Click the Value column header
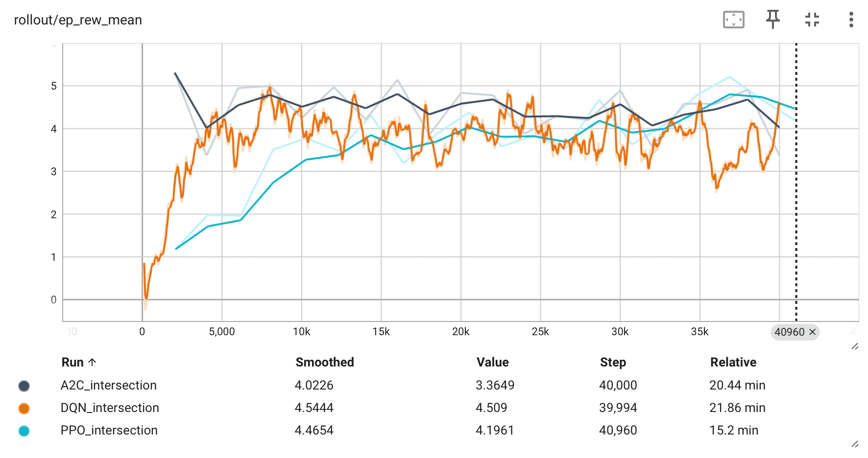Image resolution: width=868 pixels, height=458 pixels. [x=492, y=362]
